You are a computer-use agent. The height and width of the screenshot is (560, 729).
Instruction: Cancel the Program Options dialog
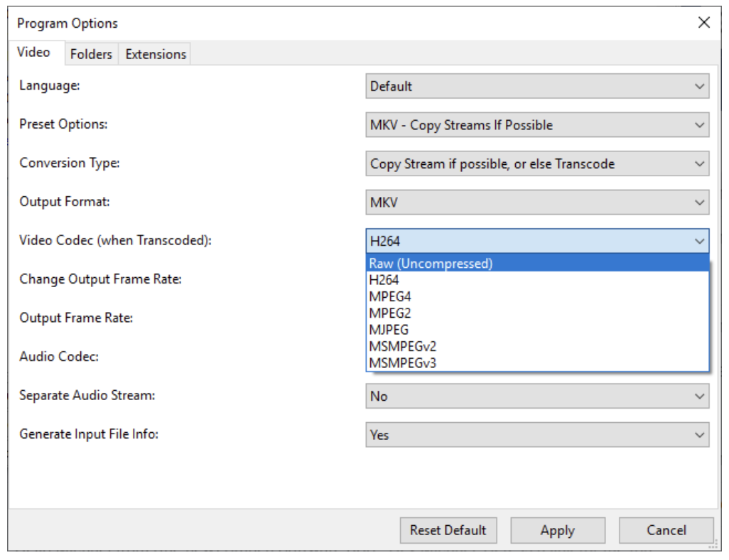coord(666,530)
